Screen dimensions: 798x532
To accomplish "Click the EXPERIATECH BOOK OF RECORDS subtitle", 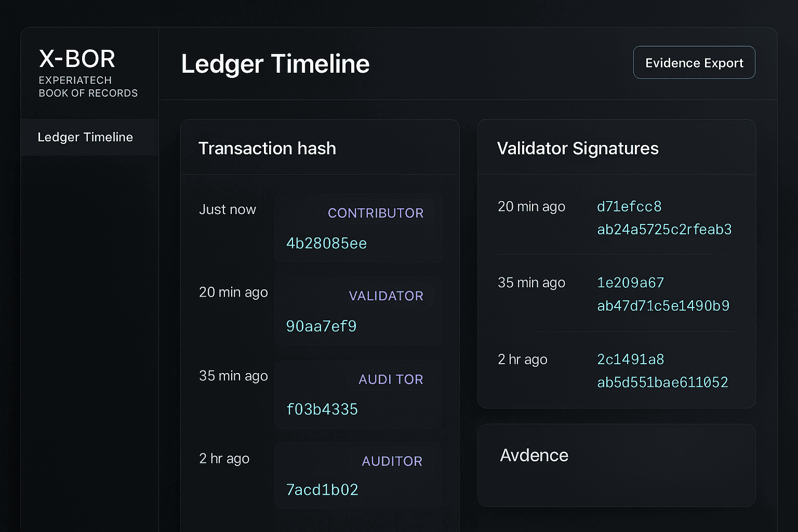I will (88, 86).
